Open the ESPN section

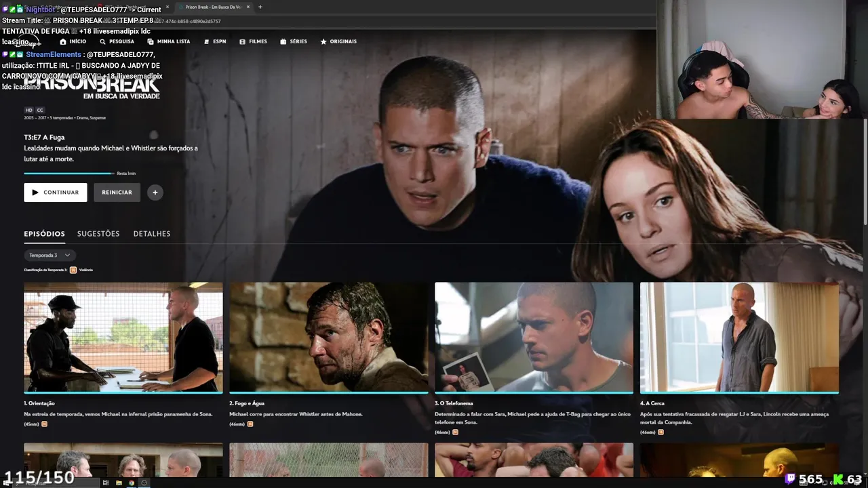215,41
